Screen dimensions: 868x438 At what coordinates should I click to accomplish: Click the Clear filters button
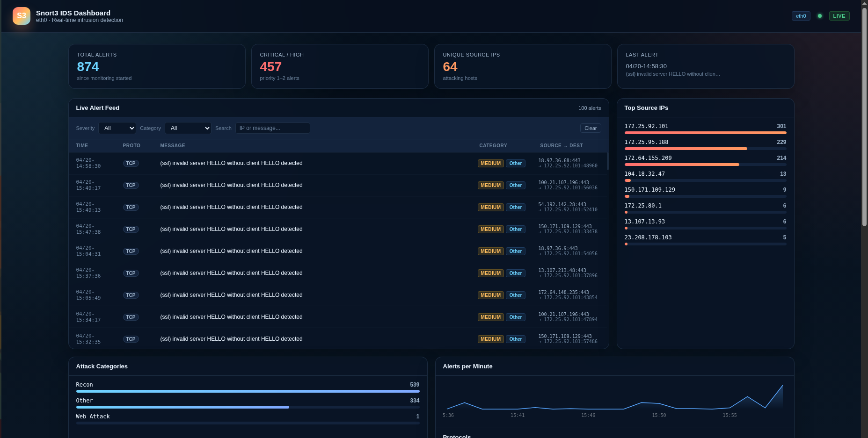pos(590,128)
